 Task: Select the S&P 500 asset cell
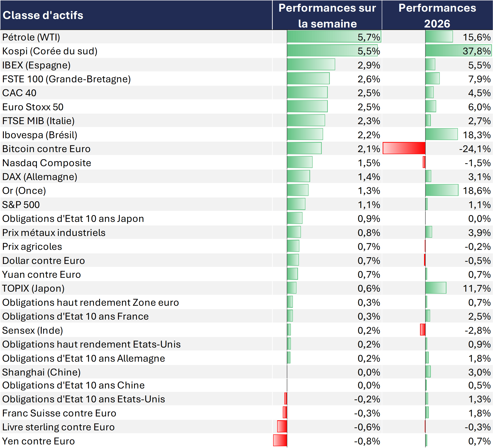(x=21, y=204)
